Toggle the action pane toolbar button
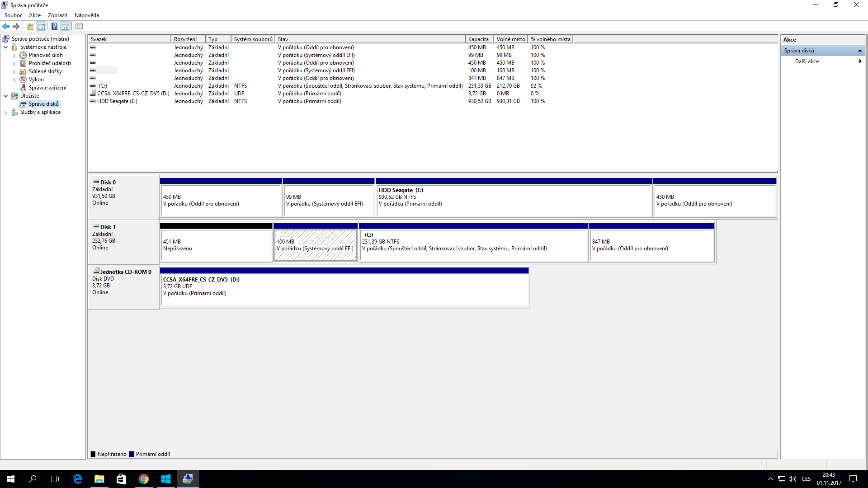This screenshot has width=868, height=488. pos(66,26)
